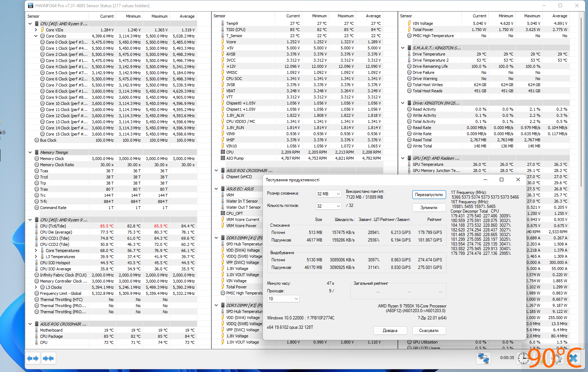This screenshot has width=588, height=372.
Task: Click the shrink columns arrows icon
Action: point(48,358)
